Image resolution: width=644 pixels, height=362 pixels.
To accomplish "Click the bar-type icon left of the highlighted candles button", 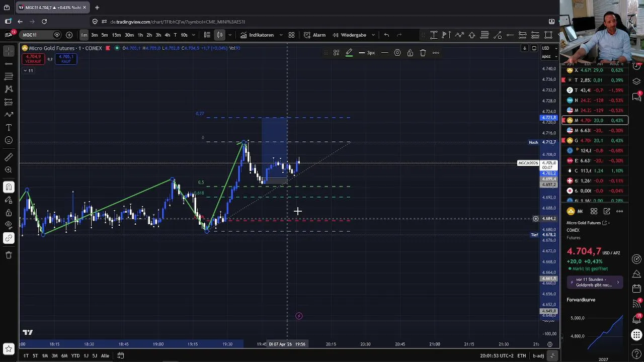I will pos(207,35).
